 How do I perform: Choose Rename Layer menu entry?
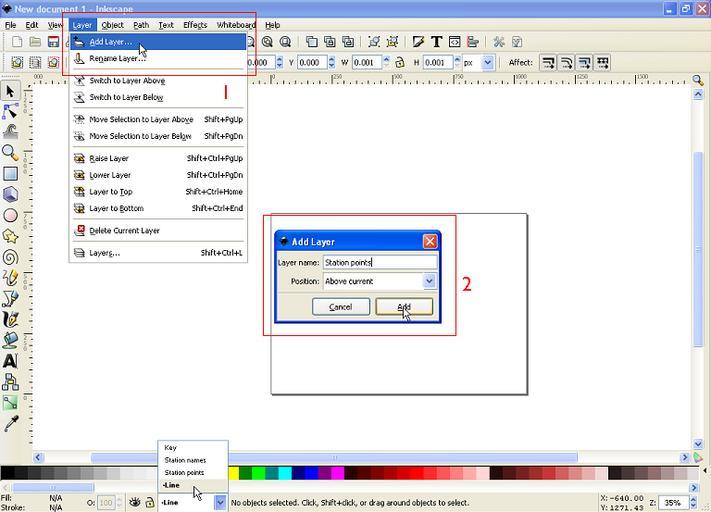point(157,59)
